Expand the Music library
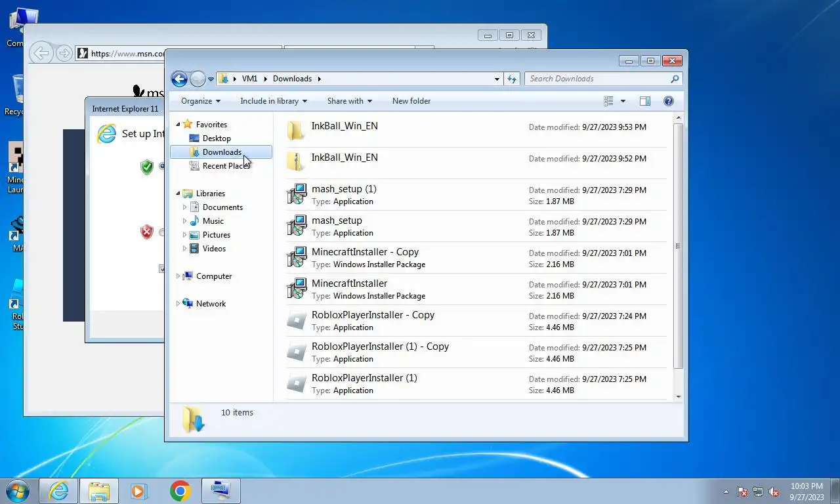Screen dimensions: 840x504 point(184,221)
